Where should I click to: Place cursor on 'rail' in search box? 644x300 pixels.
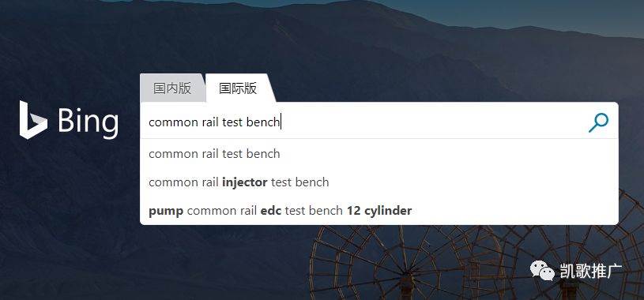pos(210,122)
